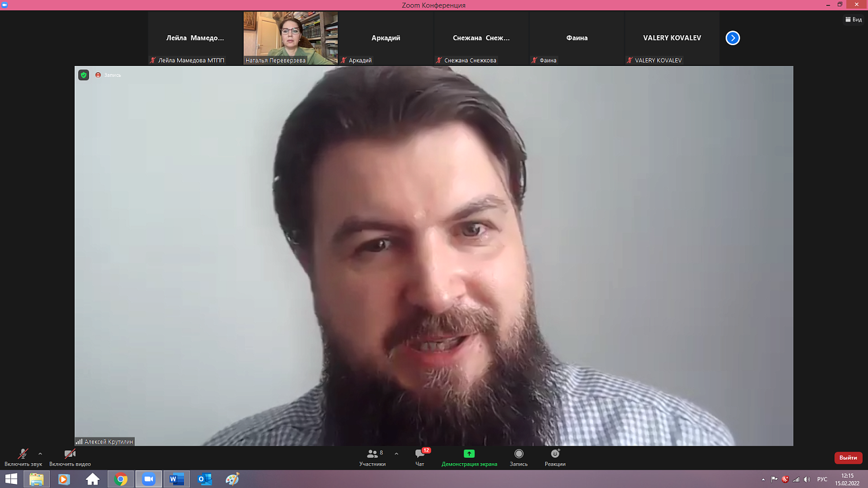Open the Windows Start menu
This screenshot has height=488, width=868.
click(x=11, y=479)
